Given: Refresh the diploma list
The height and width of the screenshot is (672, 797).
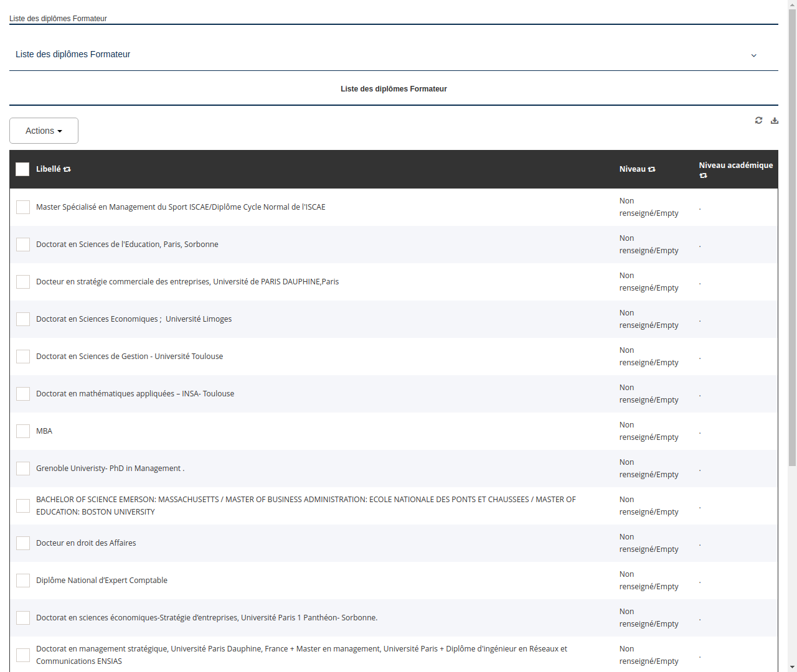Looking at the screenshot, I should [x=758, y=120].
